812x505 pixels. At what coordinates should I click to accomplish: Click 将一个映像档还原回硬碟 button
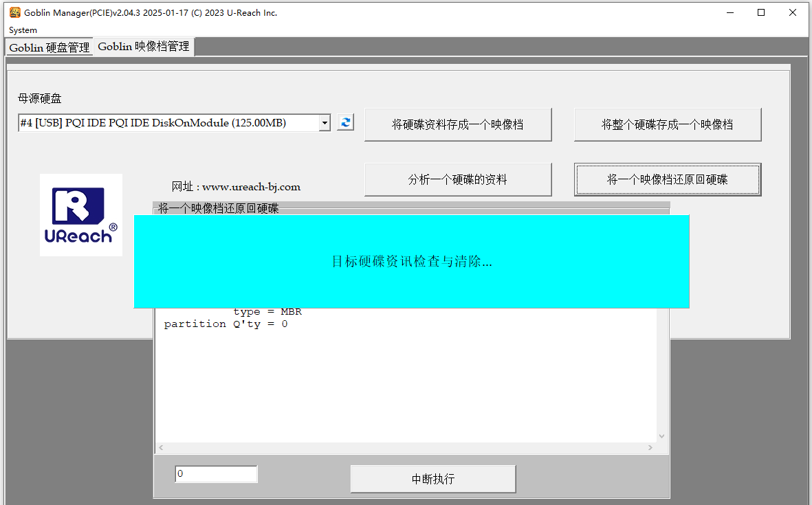(668, 179)
